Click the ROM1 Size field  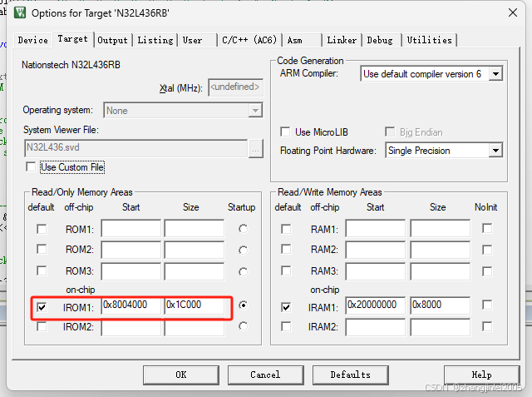[x=195, y=229]
